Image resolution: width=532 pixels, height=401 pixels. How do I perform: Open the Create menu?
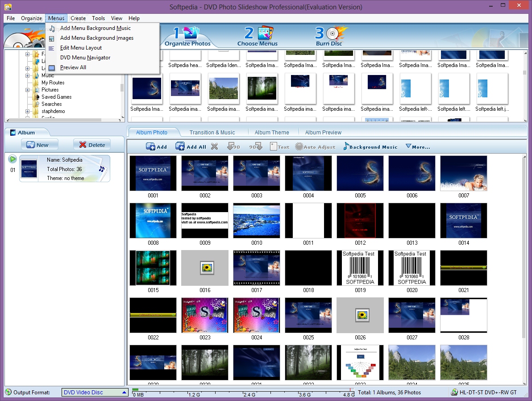pos(78,18)
